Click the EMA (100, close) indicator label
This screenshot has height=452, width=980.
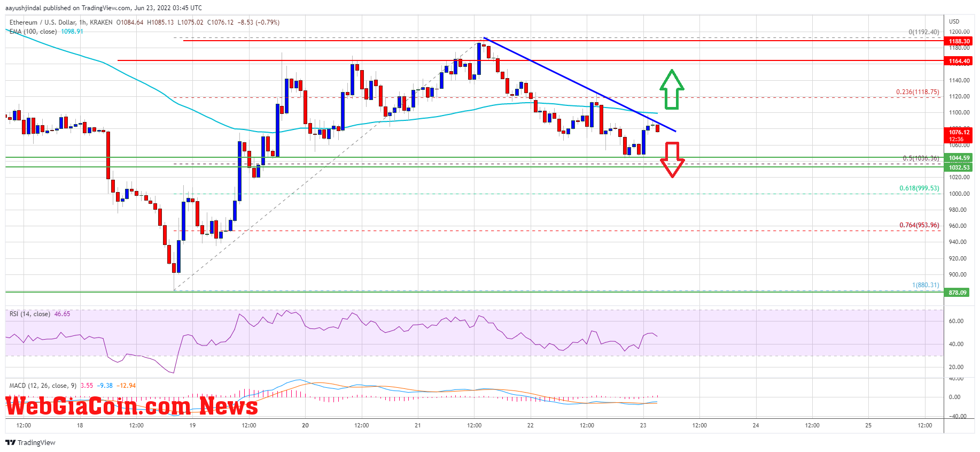pyautogui.click(x=33, y=32)
